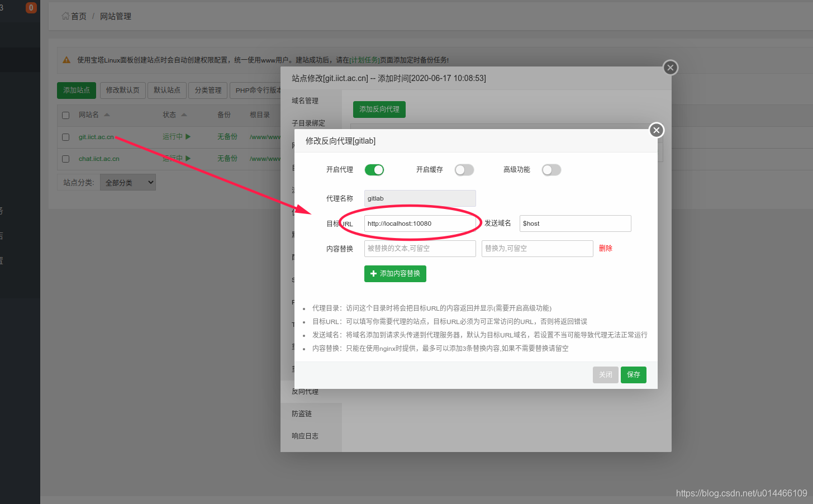Click the play icon for chat.iict.ac.cn status
Viewport: 813px width, 504px height.
coord(188,158)
